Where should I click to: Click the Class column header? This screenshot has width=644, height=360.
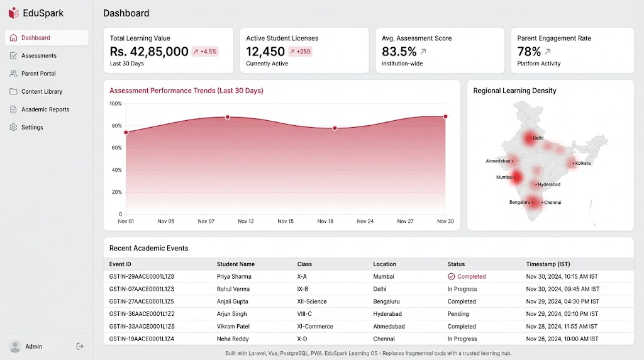[304, 264]
